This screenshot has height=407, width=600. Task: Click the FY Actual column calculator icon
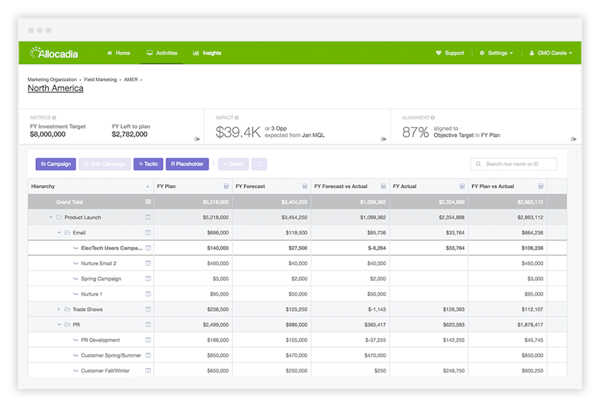(461, 186)
